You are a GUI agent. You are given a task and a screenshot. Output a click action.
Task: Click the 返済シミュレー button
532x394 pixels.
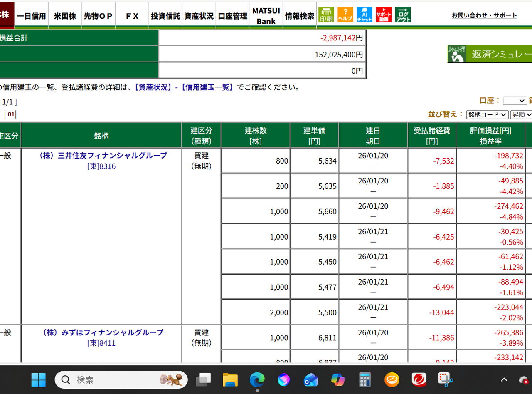tap(490, 54)
